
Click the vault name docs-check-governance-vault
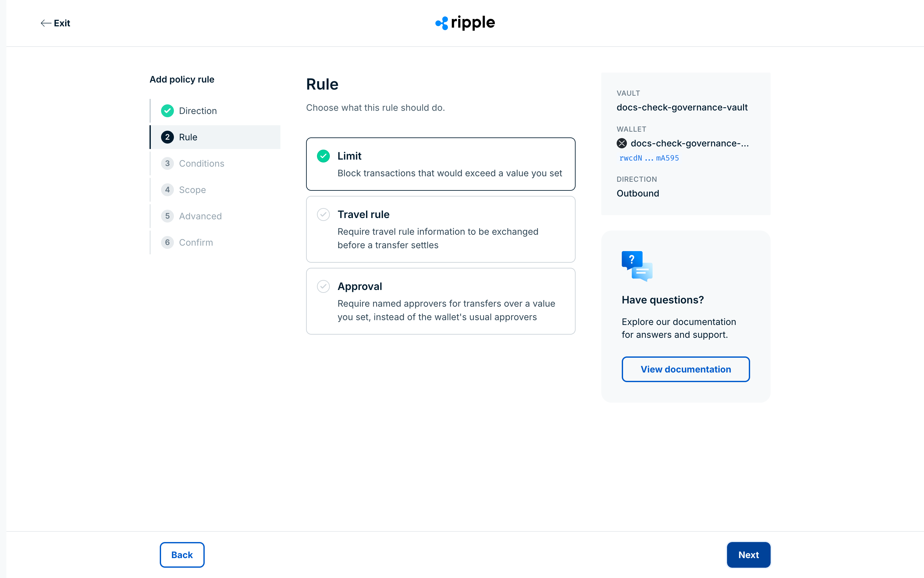pyautogui.click(x=682, y=108)
